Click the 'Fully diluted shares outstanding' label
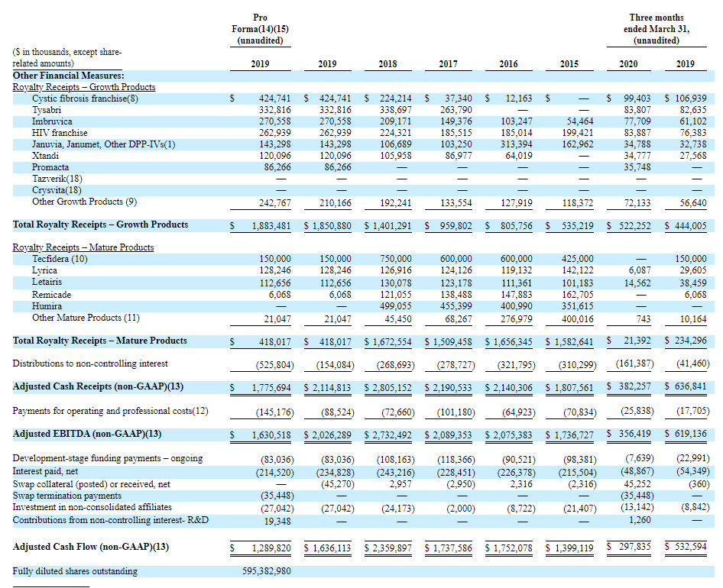Viewport: 723px width, 588px height. (x=75, y=571)
